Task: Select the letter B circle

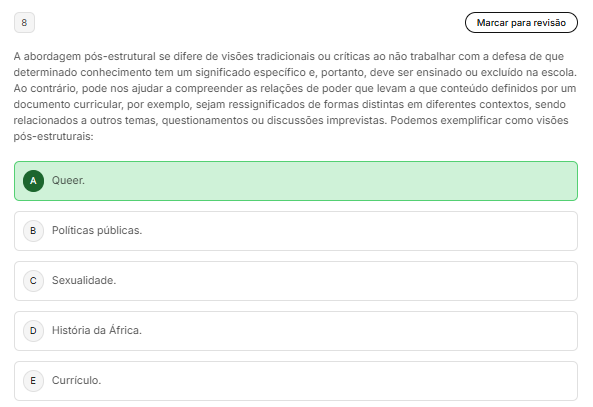Action: (x=33, y=231)
